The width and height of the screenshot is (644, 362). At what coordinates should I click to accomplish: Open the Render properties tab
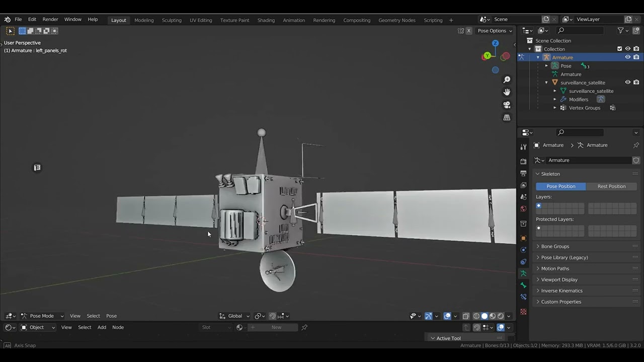tap(523, 161)
